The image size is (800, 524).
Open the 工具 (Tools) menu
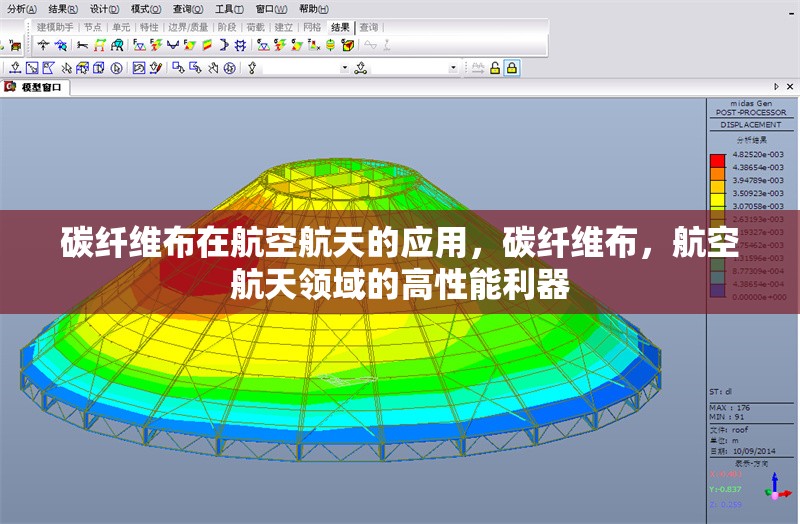coord(229,8)
